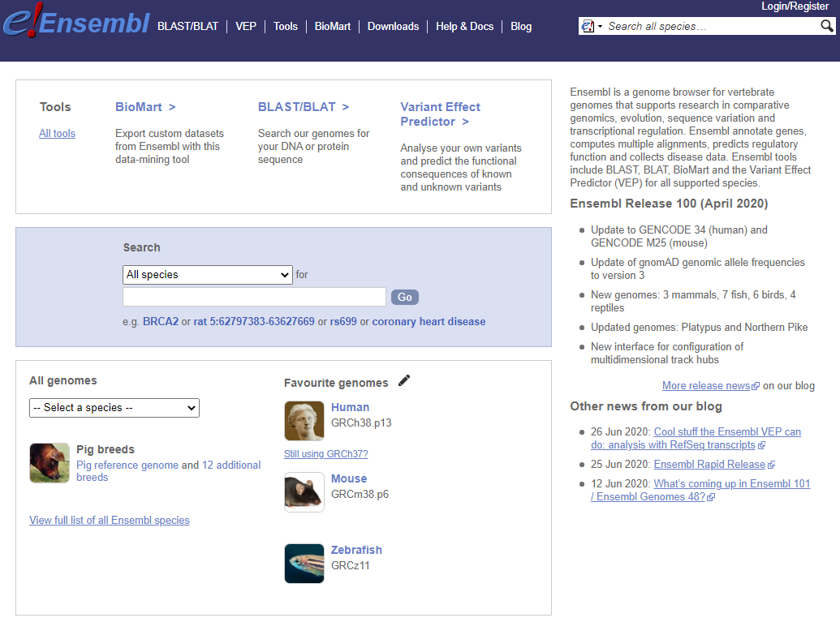Open the BioMart > tool heading link

pos(145,107)
